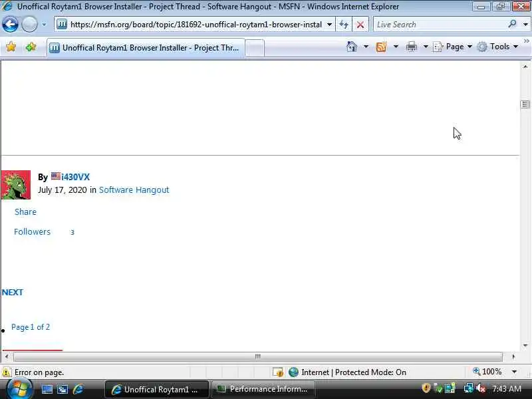Click the Switch between windows icon
The height and width of the screenshot is (399, 532).
[x=63, y=389]
